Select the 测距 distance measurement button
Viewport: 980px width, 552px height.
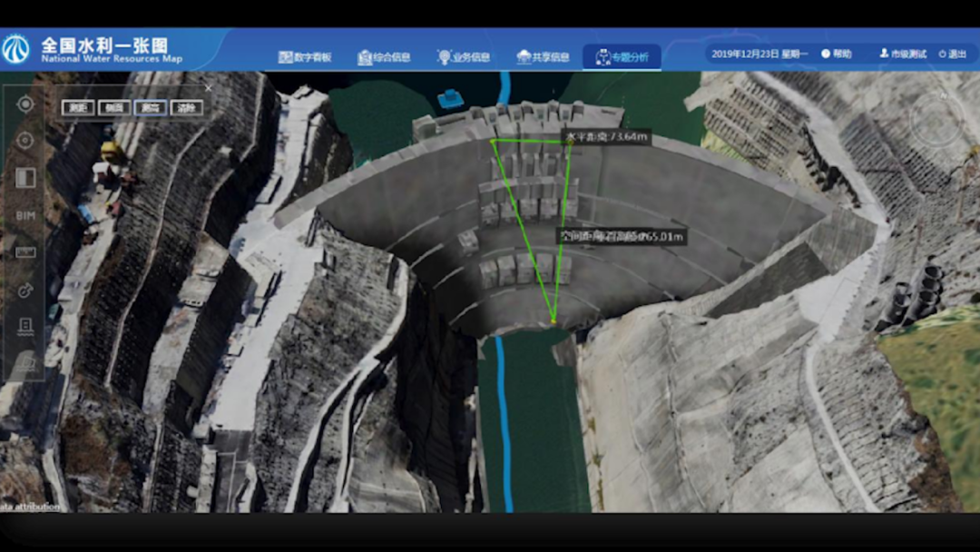[77, 108]
